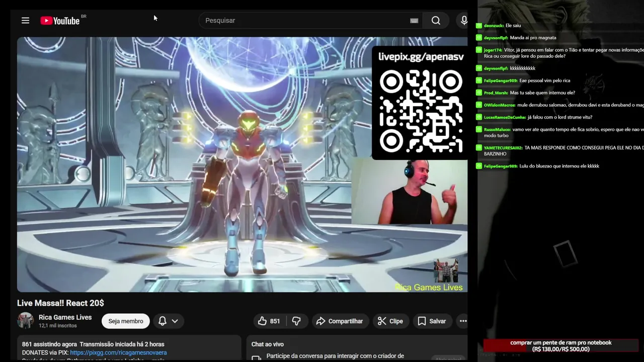The image size is (644, 362).
Task: Click the green badge beside deonzuck
Action: (x=479, y=25)
